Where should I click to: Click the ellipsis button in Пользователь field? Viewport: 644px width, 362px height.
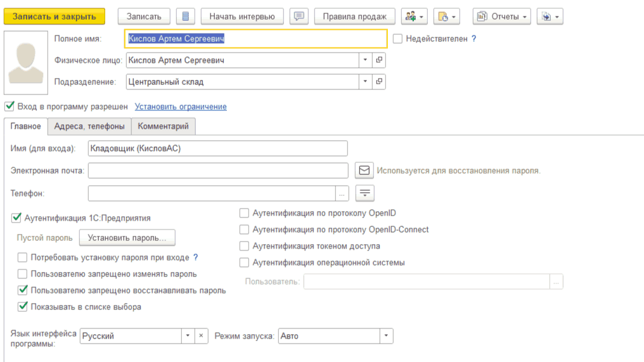coord(556,282)
